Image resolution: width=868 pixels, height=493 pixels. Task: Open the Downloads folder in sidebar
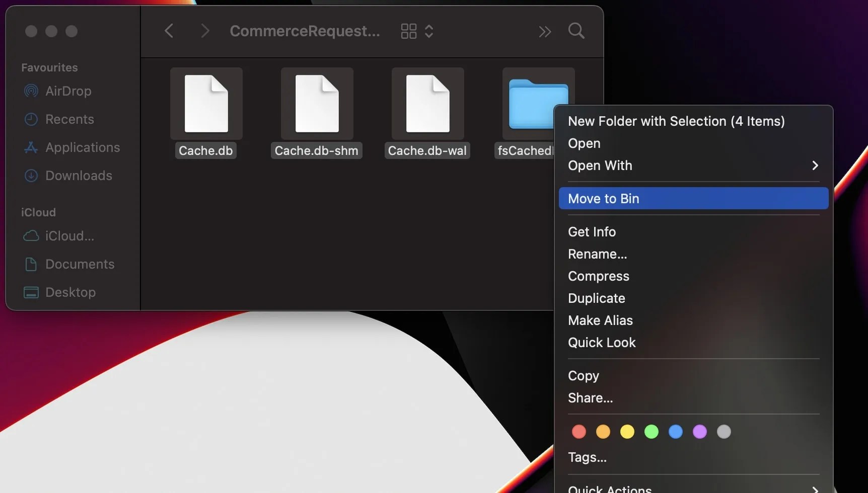click(x=79, y=176)
